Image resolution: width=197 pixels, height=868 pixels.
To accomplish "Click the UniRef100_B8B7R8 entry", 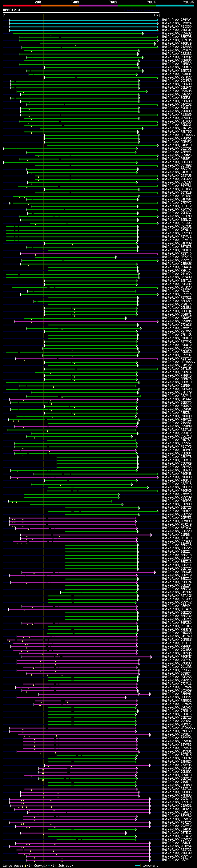I will (177, 37).
